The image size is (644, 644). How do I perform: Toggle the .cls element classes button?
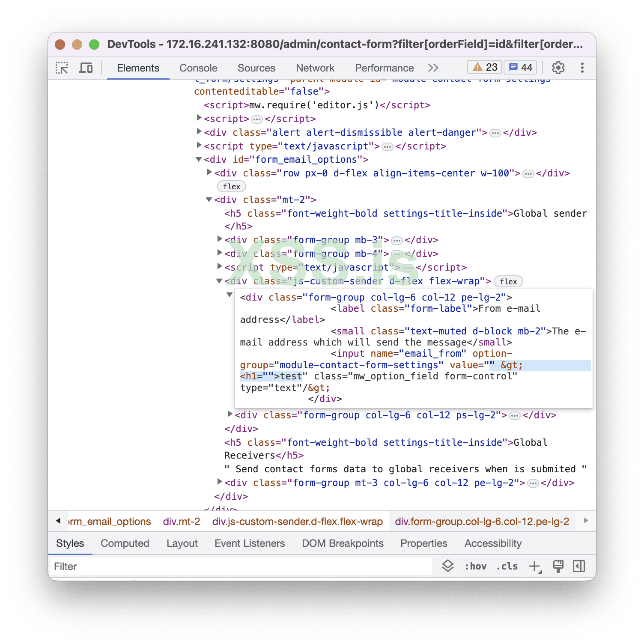[507, 566]
